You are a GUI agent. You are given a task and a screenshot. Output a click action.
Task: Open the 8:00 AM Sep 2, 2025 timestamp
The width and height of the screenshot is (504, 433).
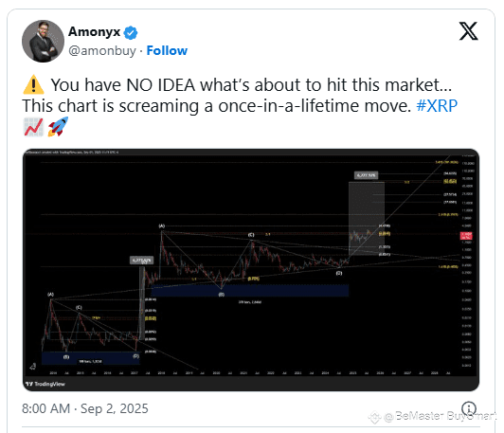coord(85,408)
